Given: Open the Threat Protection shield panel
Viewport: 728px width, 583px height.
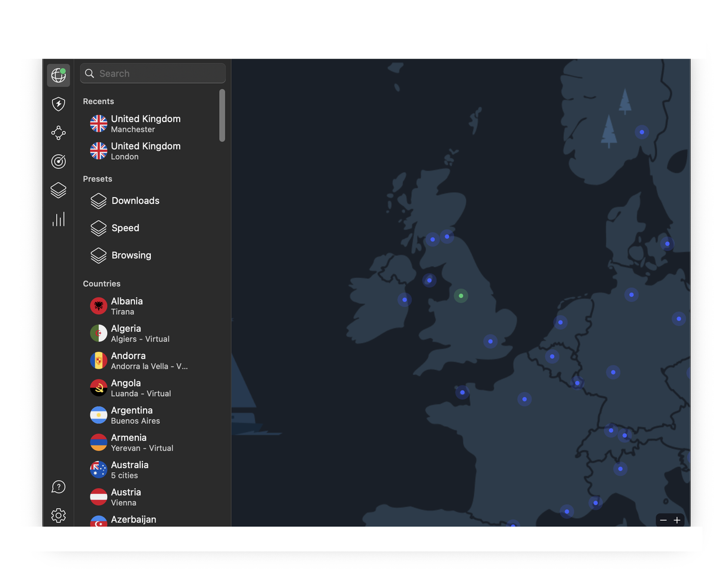Looking at the screenshot, I should 58,104.
